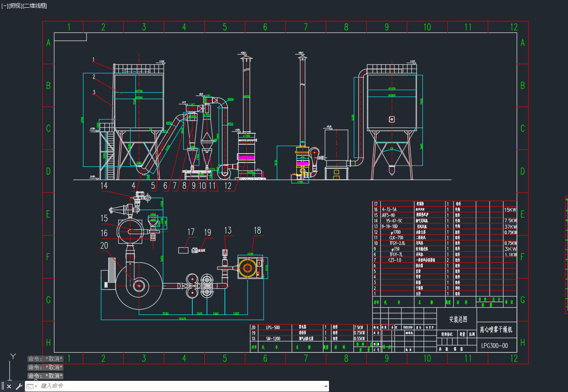Select the 0.55KW power value
Screen dimensions: 568x392
click(x=359, y=339)
